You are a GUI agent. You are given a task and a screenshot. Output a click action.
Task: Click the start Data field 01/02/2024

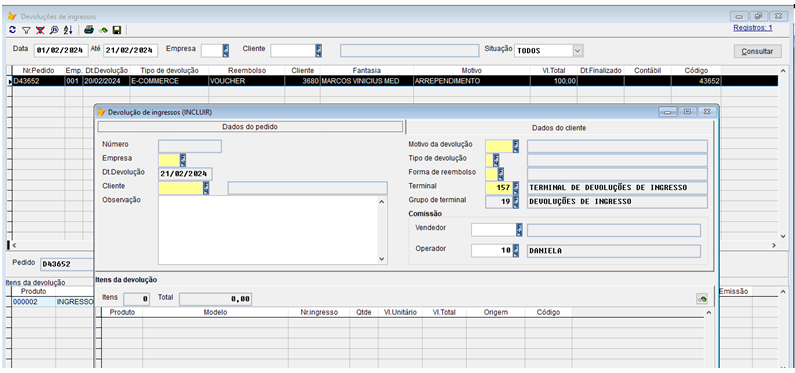pyautogui.click(x=61, y=50)
